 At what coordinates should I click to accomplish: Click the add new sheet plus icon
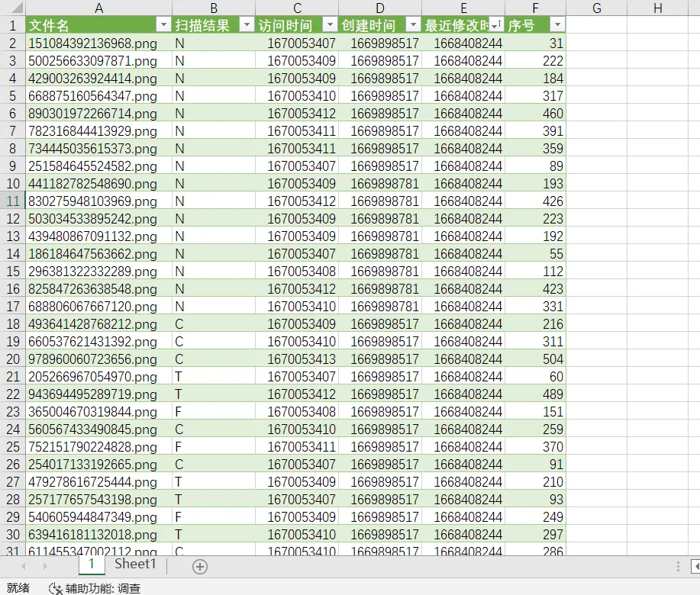[x=200, y=566]
